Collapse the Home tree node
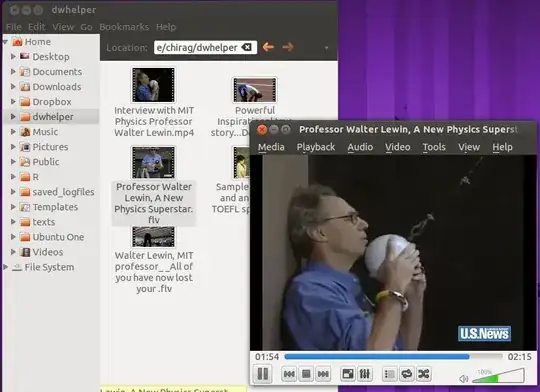Screen dimensions: 540x392 click(5, 42)
